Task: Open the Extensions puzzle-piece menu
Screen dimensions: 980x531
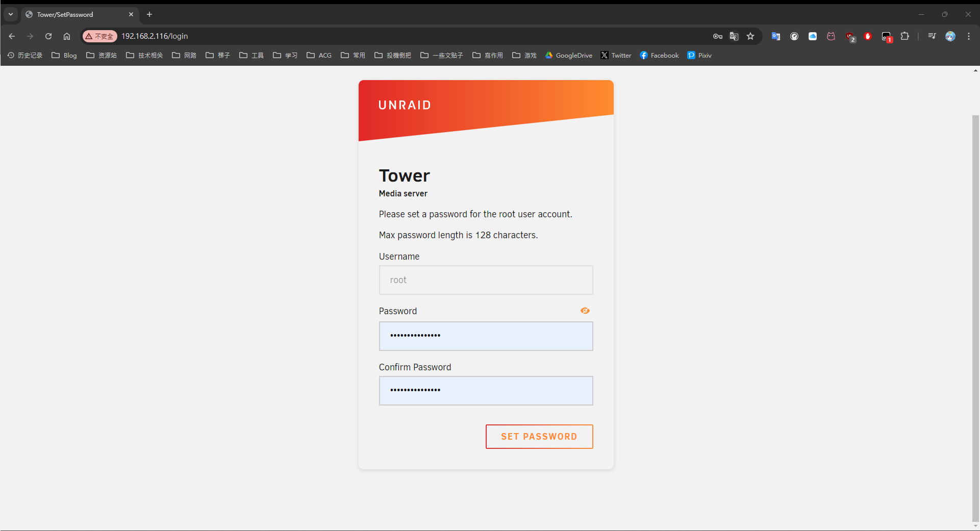Action: point(905,36)
